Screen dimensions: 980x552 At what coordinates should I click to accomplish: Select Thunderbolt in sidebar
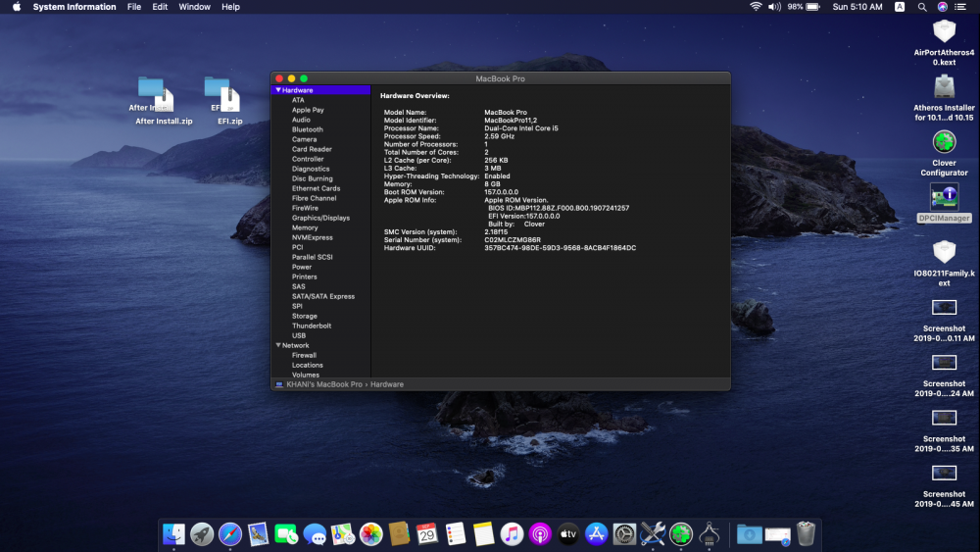[x=312, y=326]
